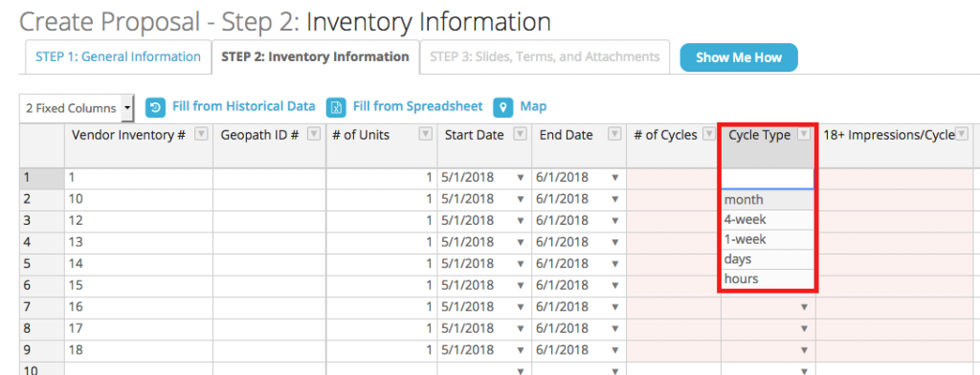Image resolution: width=980 pixels, height=375 pixels.
Task: Open End Date column filter icon
Action: [615, 134]
